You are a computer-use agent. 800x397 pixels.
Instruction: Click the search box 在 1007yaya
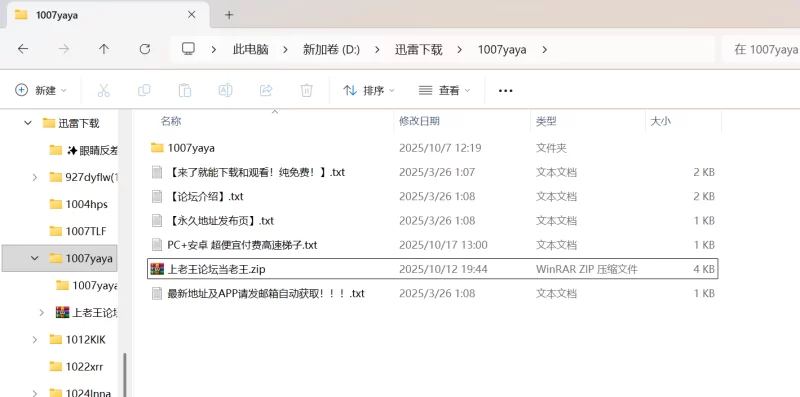click(761, 49)
